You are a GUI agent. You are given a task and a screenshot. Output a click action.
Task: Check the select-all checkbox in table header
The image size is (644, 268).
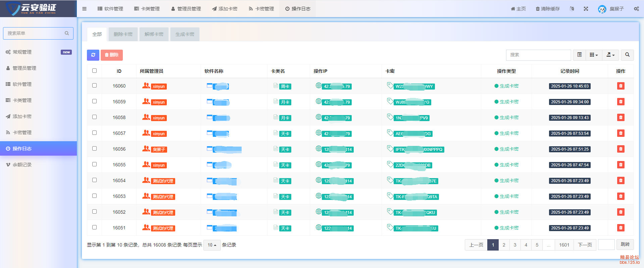[94, 71]
